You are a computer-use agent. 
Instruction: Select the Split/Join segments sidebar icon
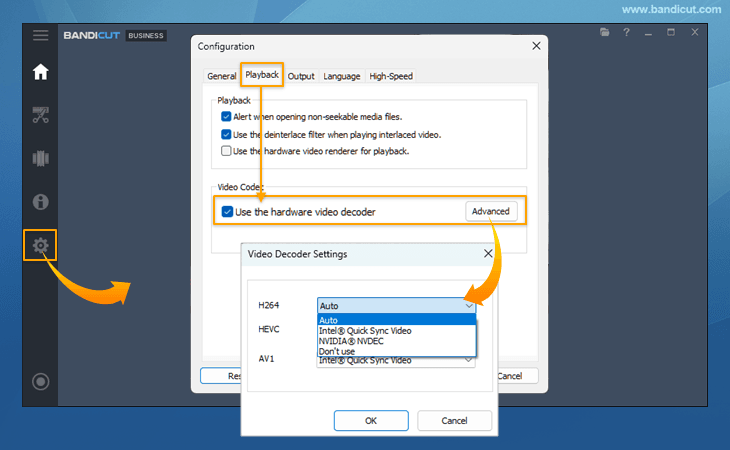tap(40, 158)
